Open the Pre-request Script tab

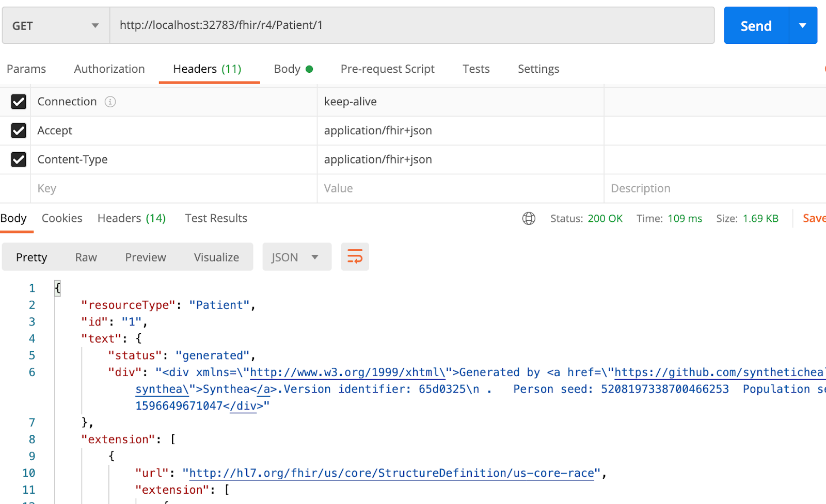point(387,69)
